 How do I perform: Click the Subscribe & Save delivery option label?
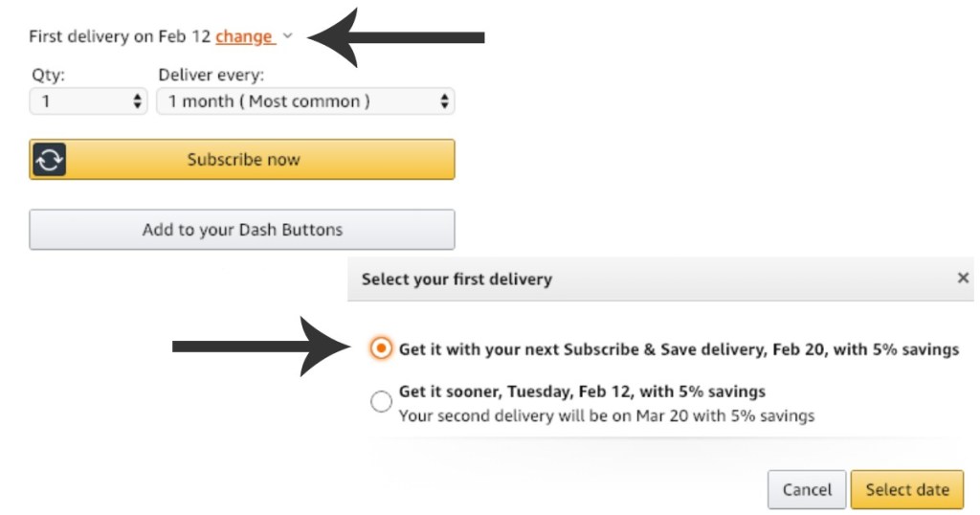coord(679,349)
